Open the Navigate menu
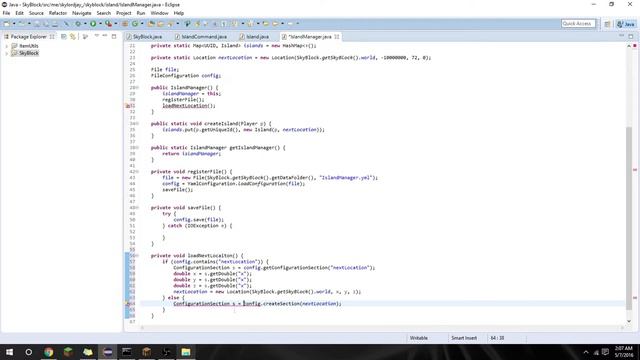The image size is (640, 360). coord(82,13)
